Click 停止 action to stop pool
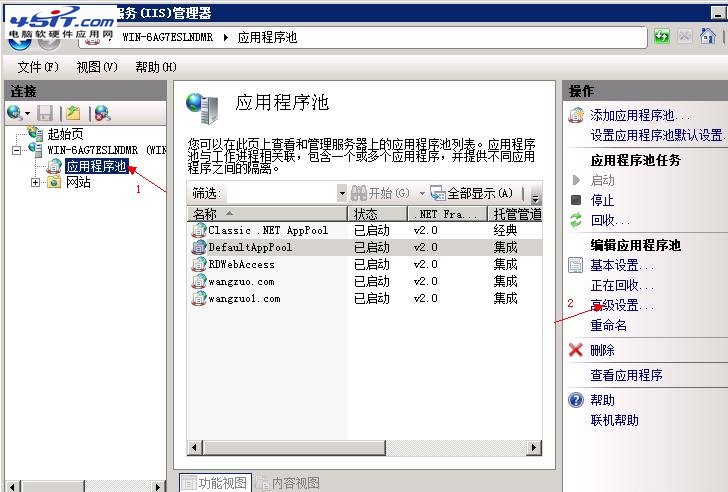Viewport: 728px width, 492px height. click(x=602, y=201)
